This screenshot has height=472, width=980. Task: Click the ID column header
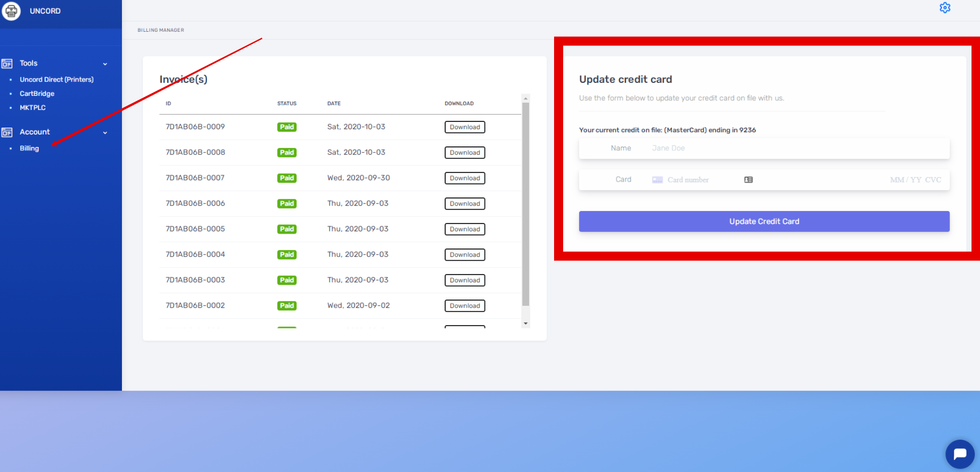click(168, 104)
